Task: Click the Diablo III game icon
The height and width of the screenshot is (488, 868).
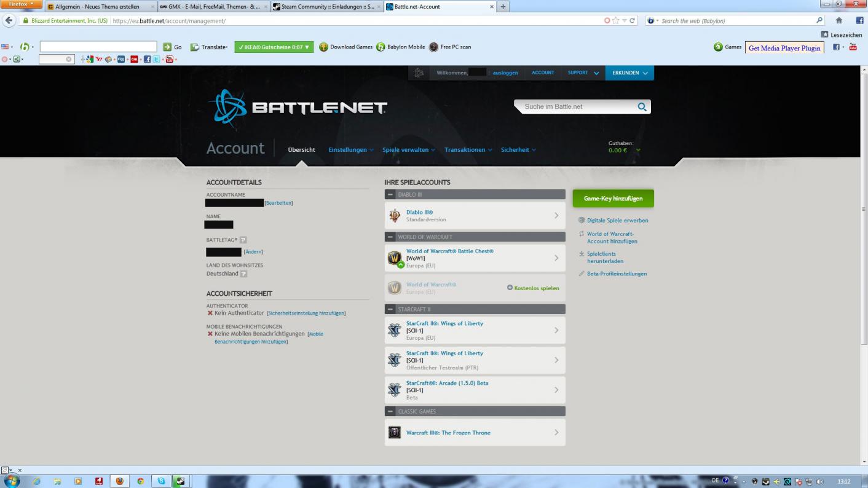Action: pyautogui.click(x=395, y=216)
